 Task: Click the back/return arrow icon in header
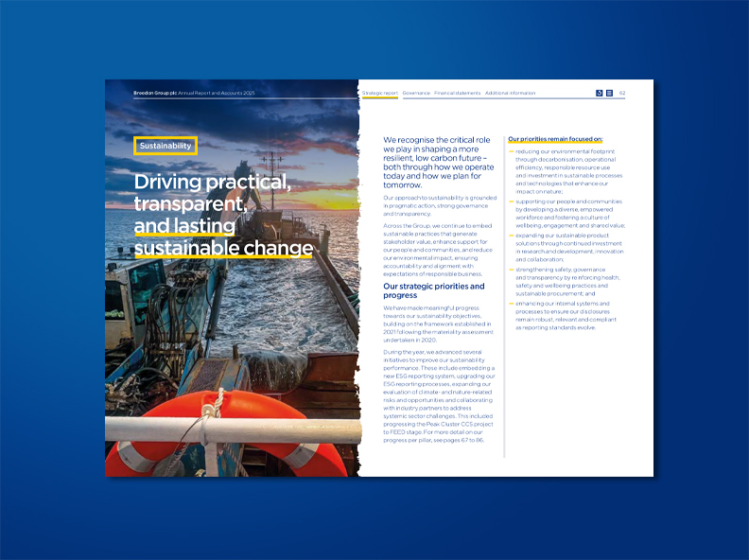tap(599, 94)
